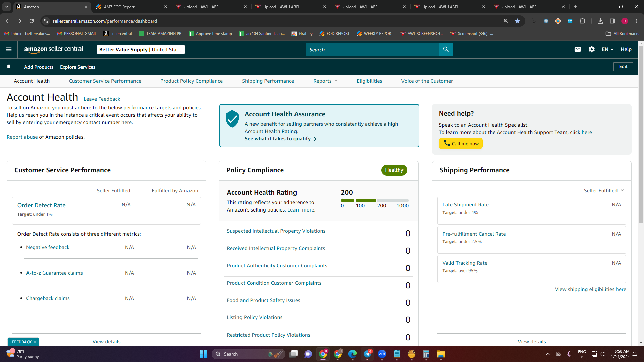Click See what it takes to qualify
Screen dimensions: 644x362
point(280,139)
